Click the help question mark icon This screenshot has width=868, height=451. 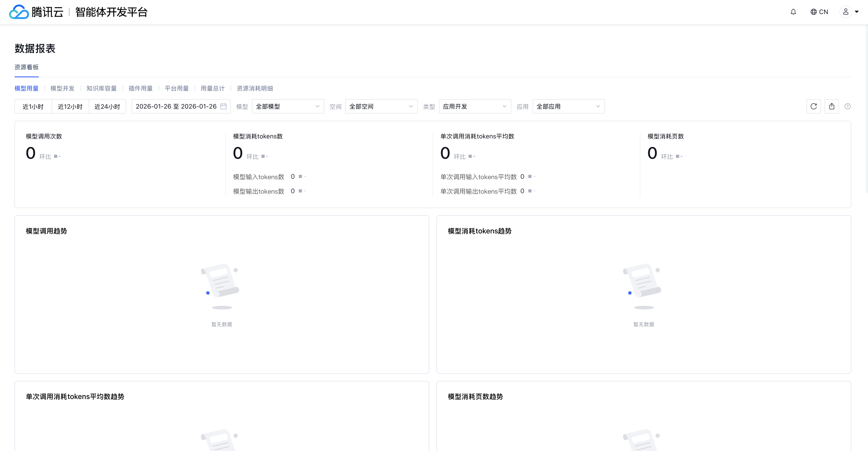coord(847,107)
